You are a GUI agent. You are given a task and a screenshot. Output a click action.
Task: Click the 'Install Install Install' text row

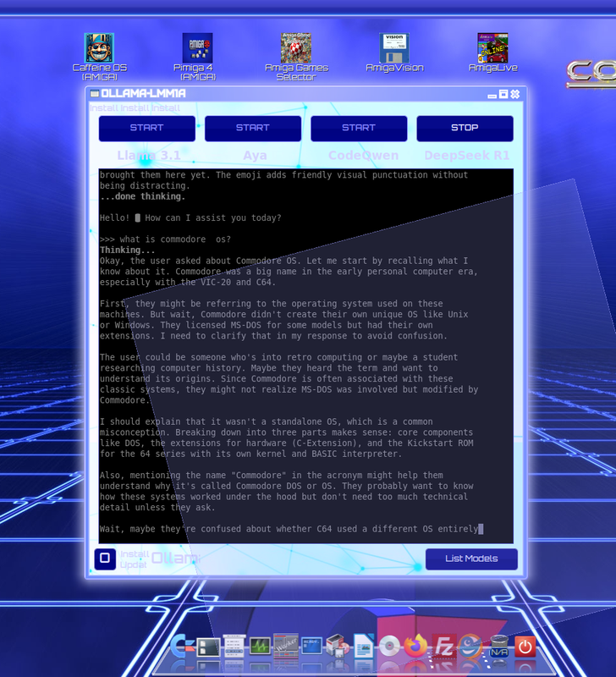tap(135, 108)
